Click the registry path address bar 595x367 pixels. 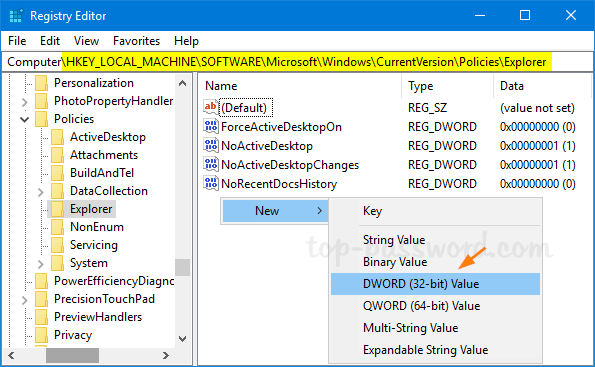click(x=297, y=62)
